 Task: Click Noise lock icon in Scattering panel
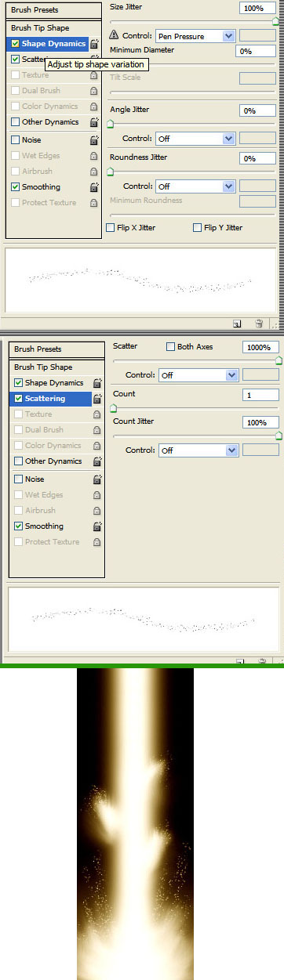pyautogui.click(x=97, y=479)
